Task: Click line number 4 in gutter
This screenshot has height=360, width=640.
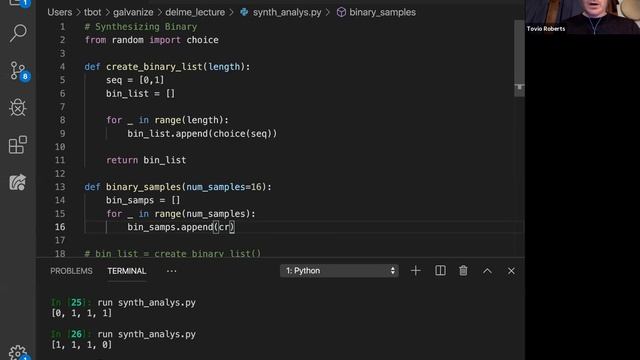Action: pyautogui.click(x=62, y=67)
